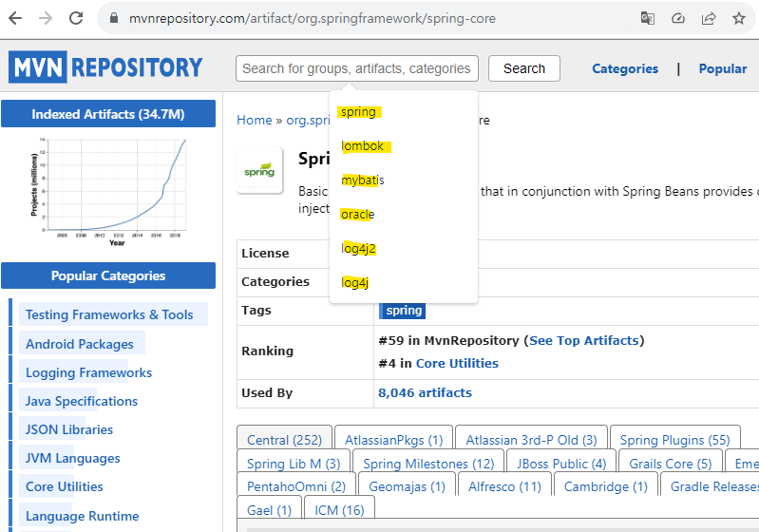The height and width of the screenshot is (532, 759).
Task: Click the browser address bar URL
Action: coord(313,18)
